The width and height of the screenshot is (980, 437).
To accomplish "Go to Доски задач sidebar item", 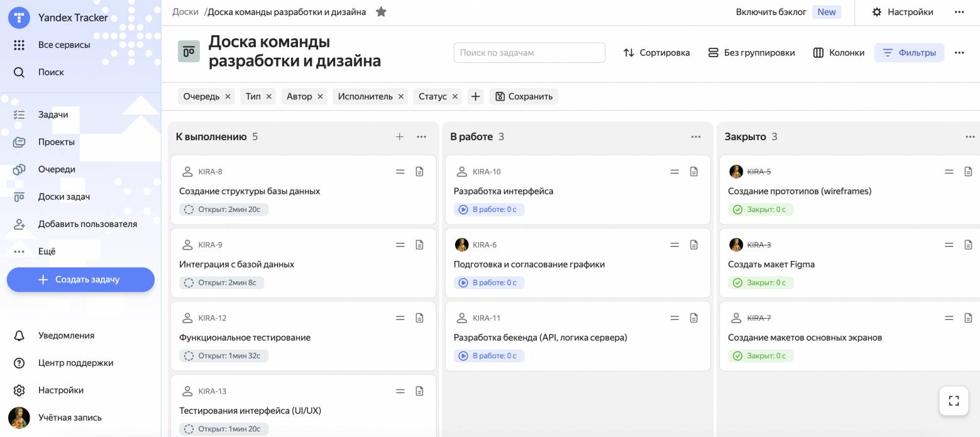I will pos(63,196).
